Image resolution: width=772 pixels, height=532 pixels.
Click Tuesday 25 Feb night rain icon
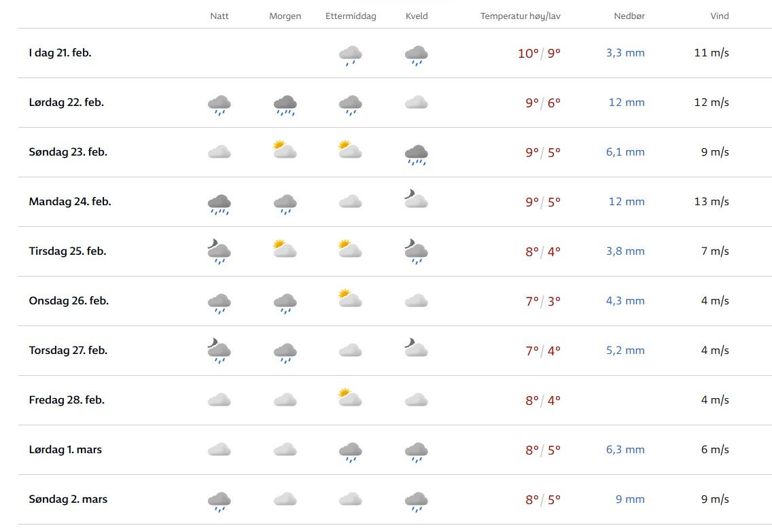[x=219, y=251]
